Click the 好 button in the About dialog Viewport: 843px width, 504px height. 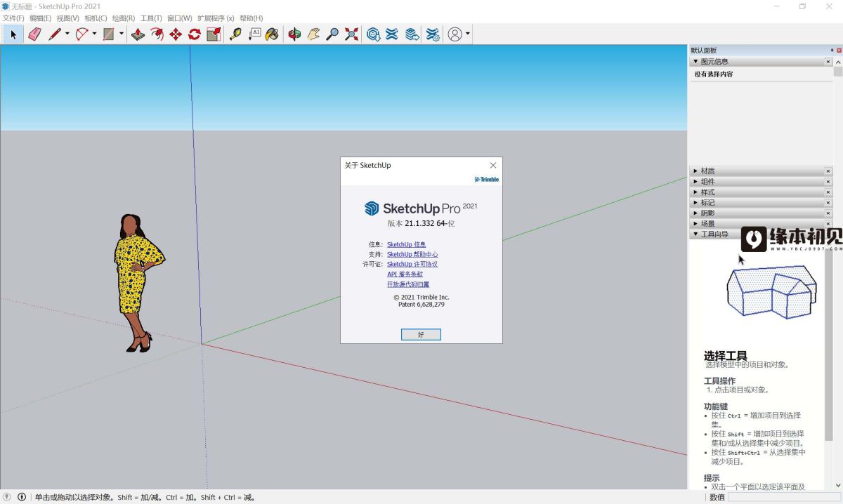pyautogui.click(x=421, y=335)
